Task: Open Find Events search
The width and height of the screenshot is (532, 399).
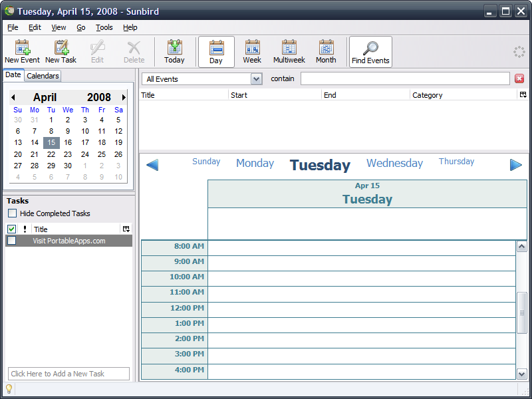Action: coord(370,51)
